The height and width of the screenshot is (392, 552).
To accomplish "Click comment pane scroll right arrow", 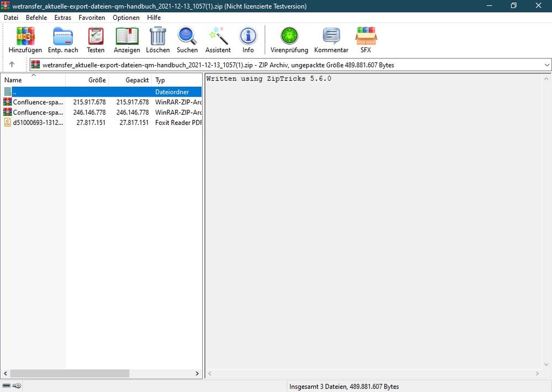I will point(537,373).
